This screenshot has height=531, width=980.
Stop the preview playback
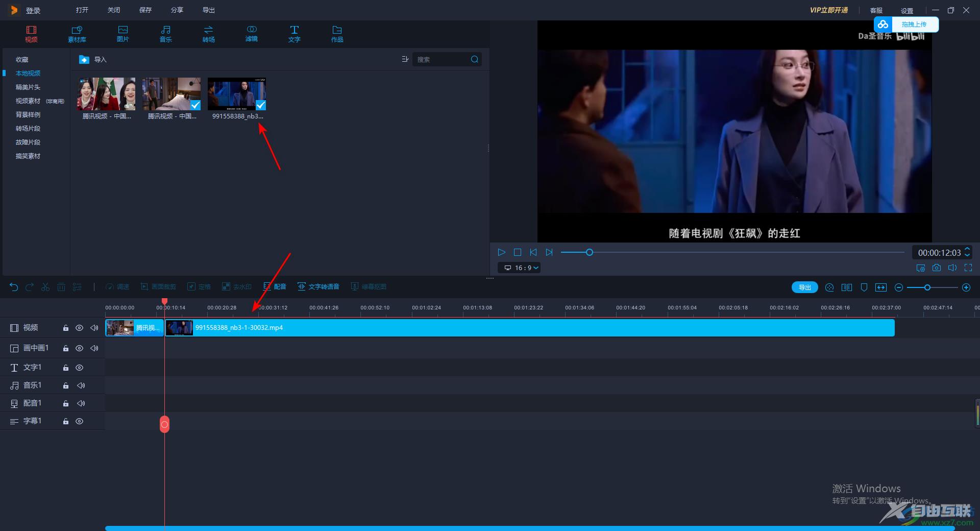(517, 252)
